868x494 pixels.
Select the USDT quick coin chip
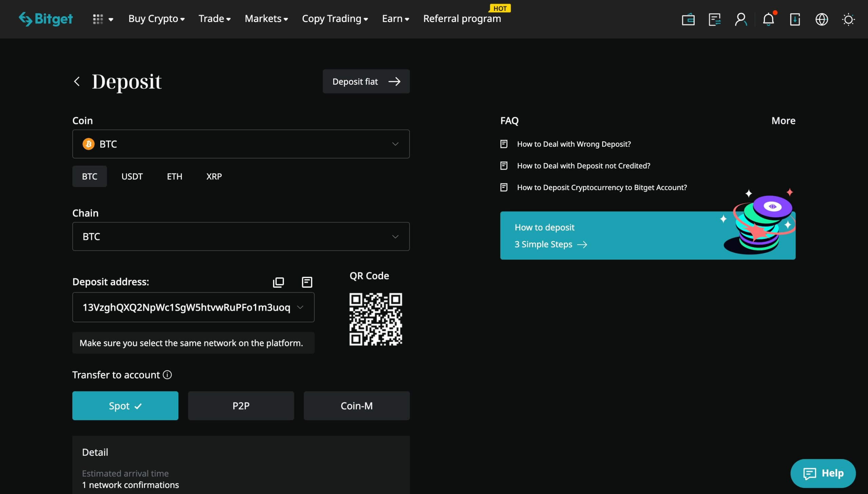(x=132, y=177)
